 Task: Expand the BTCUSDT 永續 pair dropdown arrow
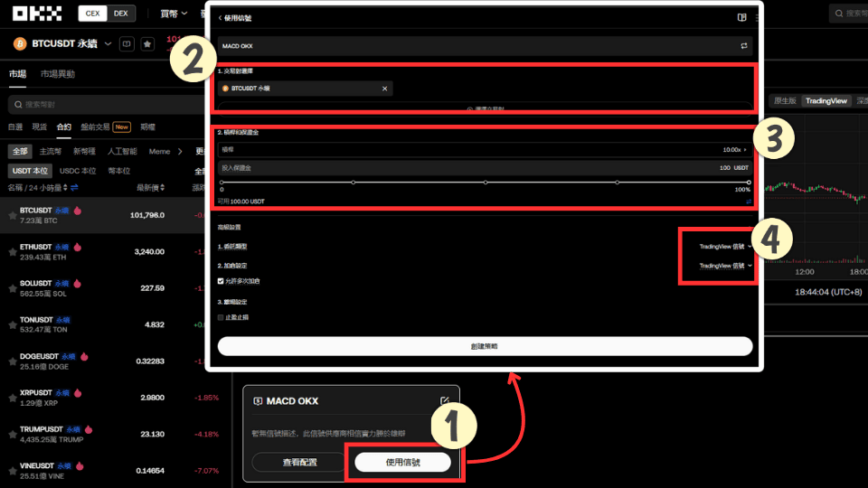(108, 43)
